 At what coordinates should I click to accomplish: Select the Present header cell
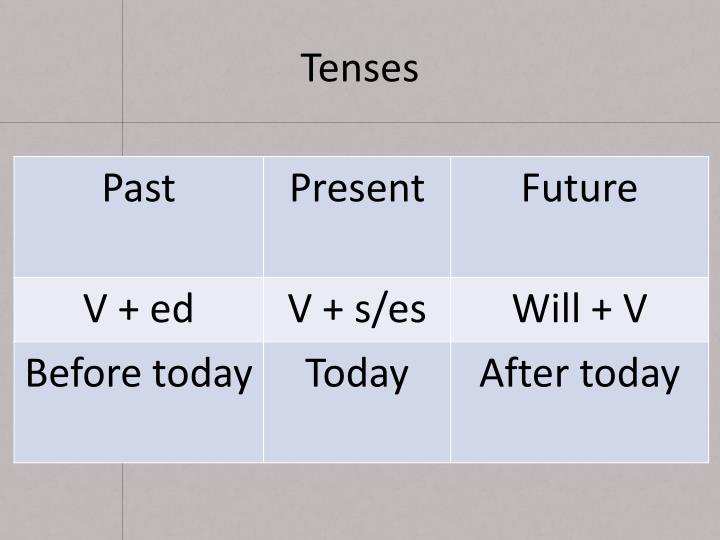point(357,217)
